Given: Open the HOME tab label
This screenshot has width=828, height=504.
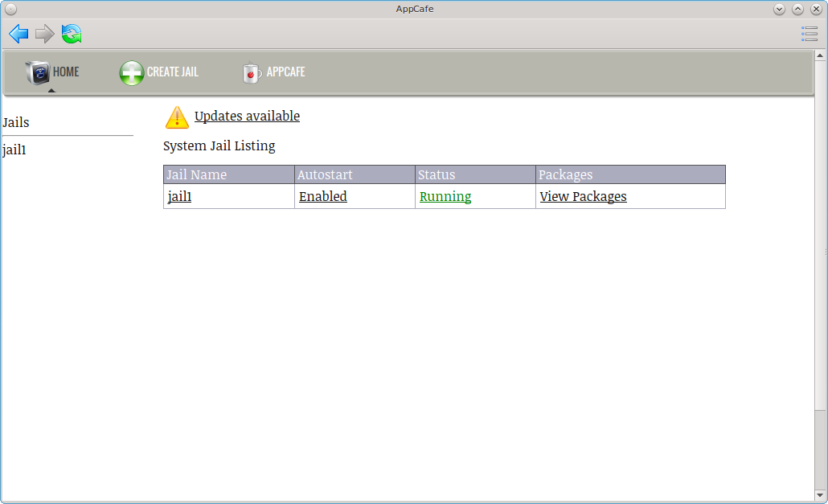Looking at the screenshot, I should 66,72.
